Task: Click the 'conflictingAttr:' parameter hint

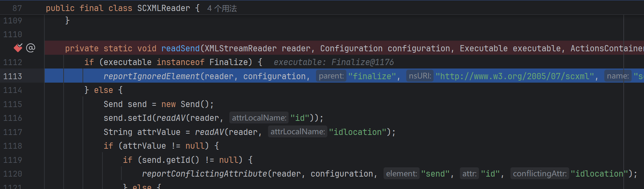Action: click(x=539, y=174)
